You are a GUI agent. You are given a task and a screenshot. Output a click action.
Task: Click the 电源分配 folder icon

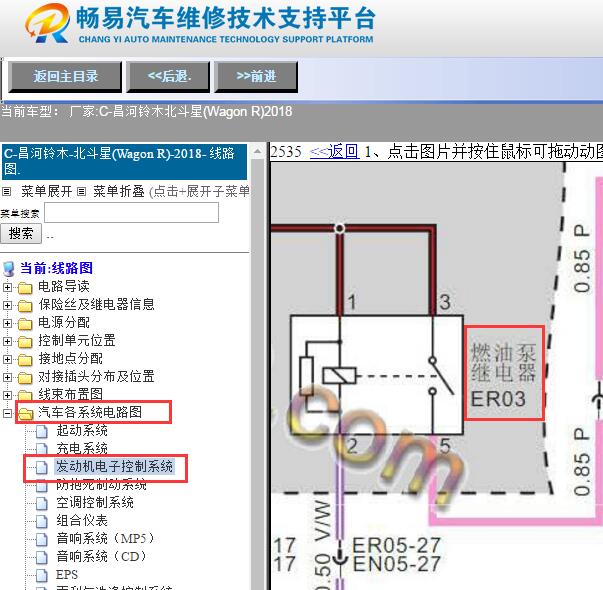click(x=25, y=323)
